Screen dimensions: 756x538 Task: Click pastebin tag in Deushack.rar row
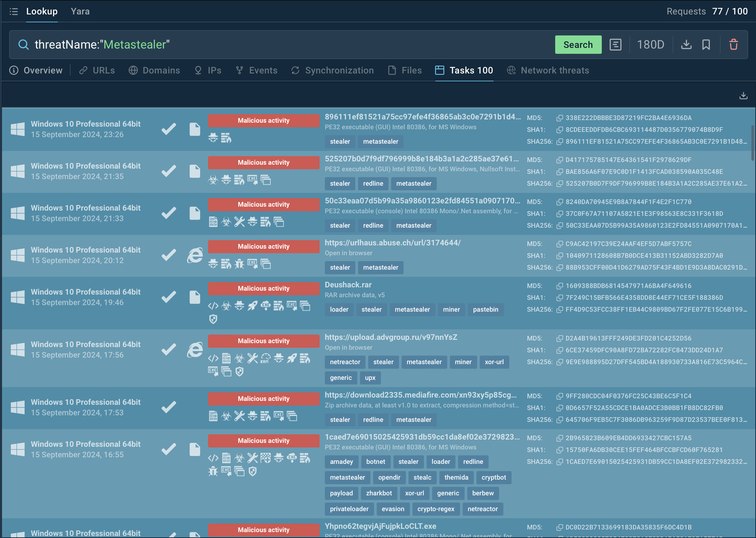click(485, 309)
